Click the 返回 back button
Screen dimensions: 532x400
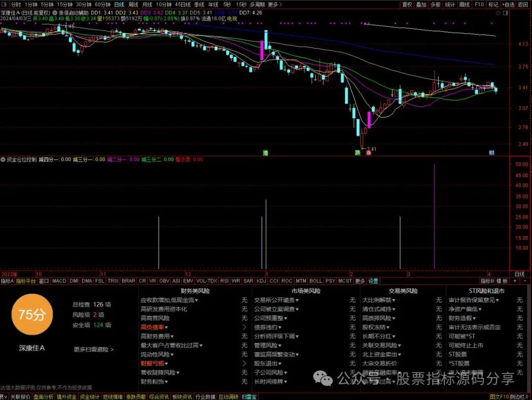point(523,4)
